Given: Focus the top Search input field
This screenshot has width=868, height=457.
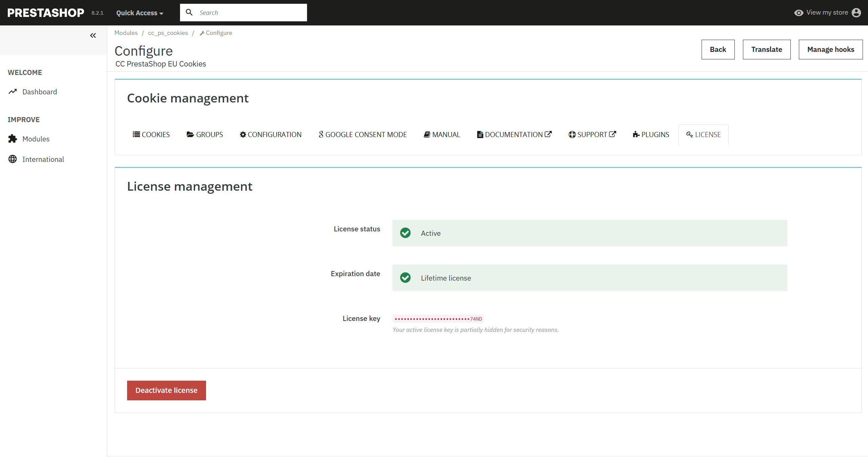Looking at the screenshot, I should [251, 13].
